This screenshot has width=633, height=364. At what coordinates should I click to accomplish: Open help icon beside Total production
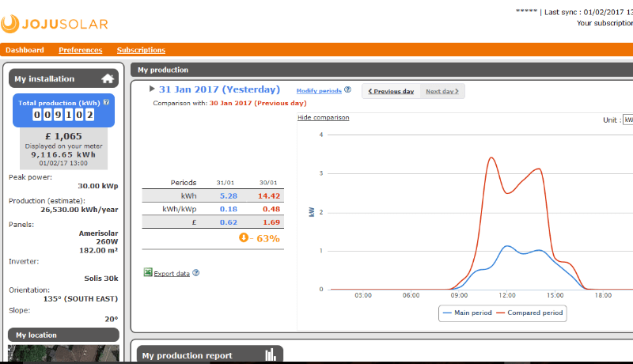tap(106, 103)
